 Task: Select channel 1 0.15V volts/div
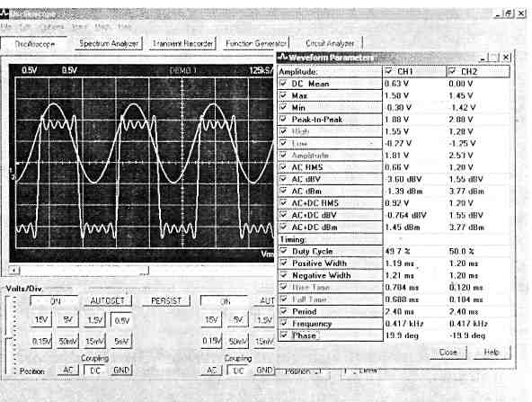point(41,341)
